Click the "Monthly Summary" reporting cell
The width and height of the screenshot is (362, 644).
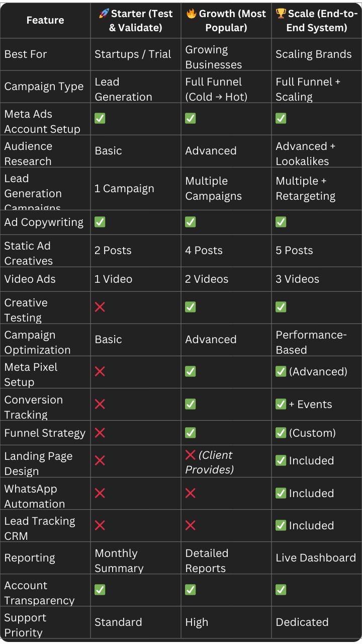click(x=119, y=560)
